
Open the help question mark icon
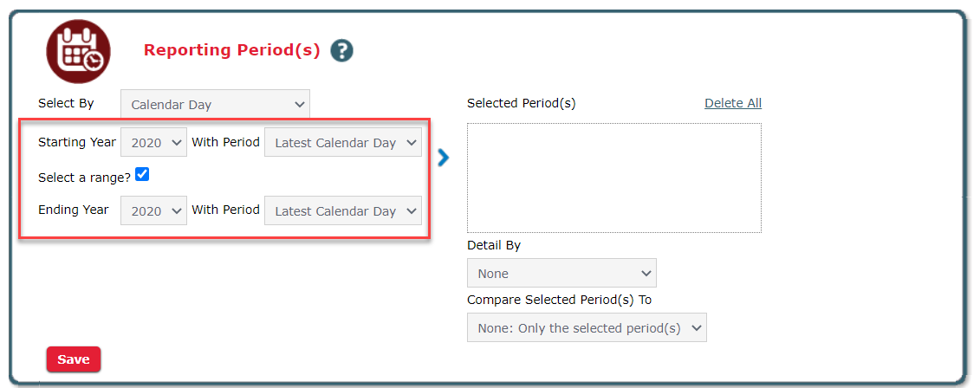click(x=341, y=51)
